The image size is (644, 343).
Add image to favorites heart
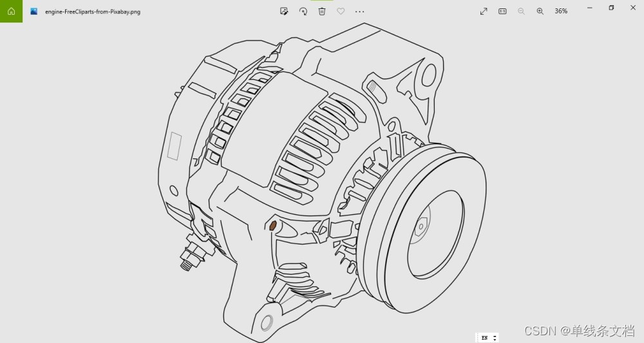point(341,11)
